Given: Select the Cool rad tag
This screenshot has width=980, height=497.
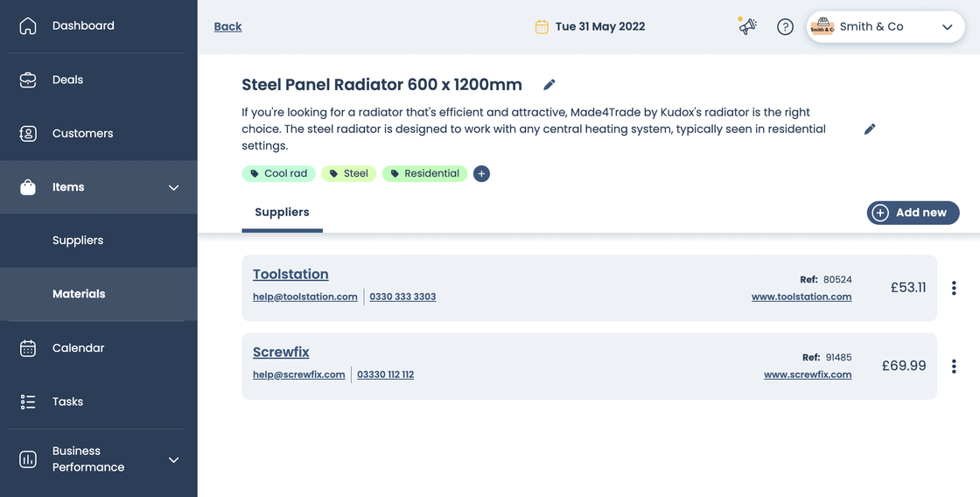Looking at the screenshot, I should coord(278,174).
